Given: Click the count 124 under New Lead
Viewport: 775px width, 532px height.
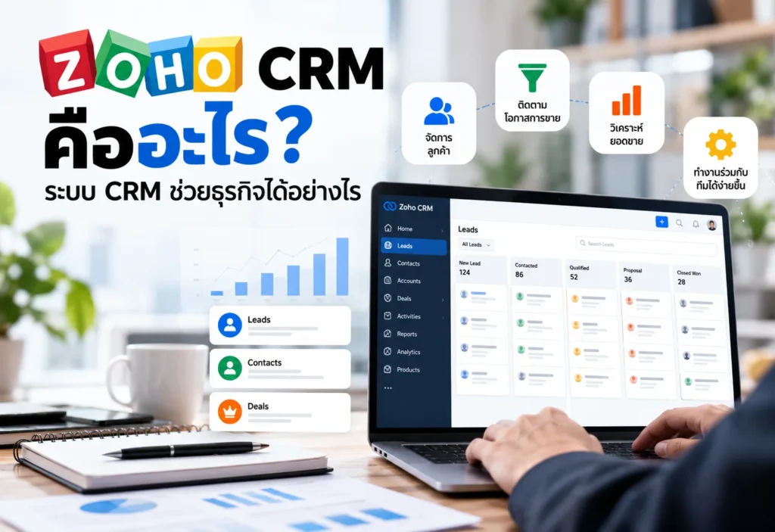Looking at the screenshot, I should (x=465, y=272).
